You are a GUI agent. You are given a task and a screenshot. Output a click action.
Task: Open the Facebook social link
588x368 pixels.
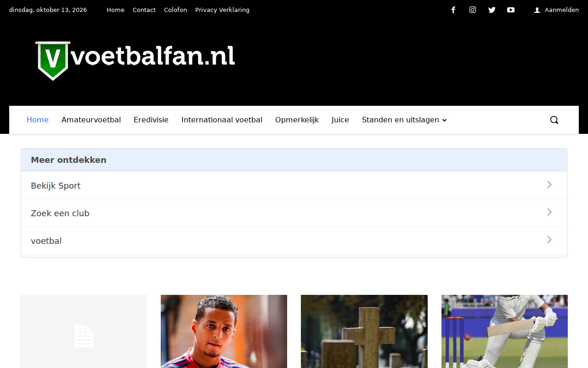[453, 10]
